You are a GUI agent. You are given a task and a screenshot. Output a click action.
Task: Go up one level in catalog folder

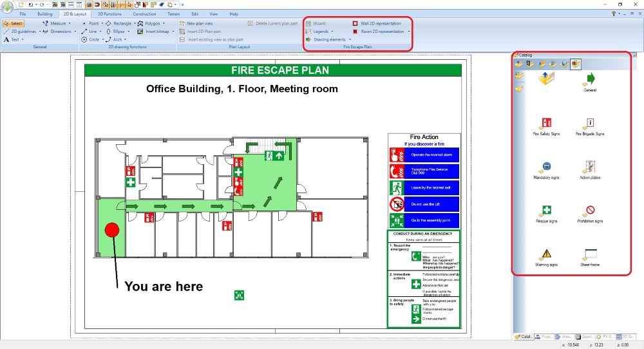pos(547,79)
